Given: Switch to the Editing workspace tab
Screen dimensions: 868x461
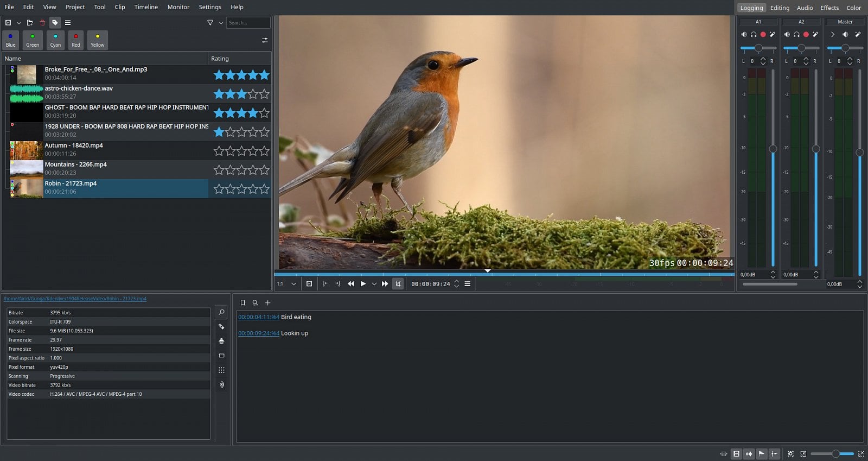Looking at the screenshot, I should click(x=780, y=8).
